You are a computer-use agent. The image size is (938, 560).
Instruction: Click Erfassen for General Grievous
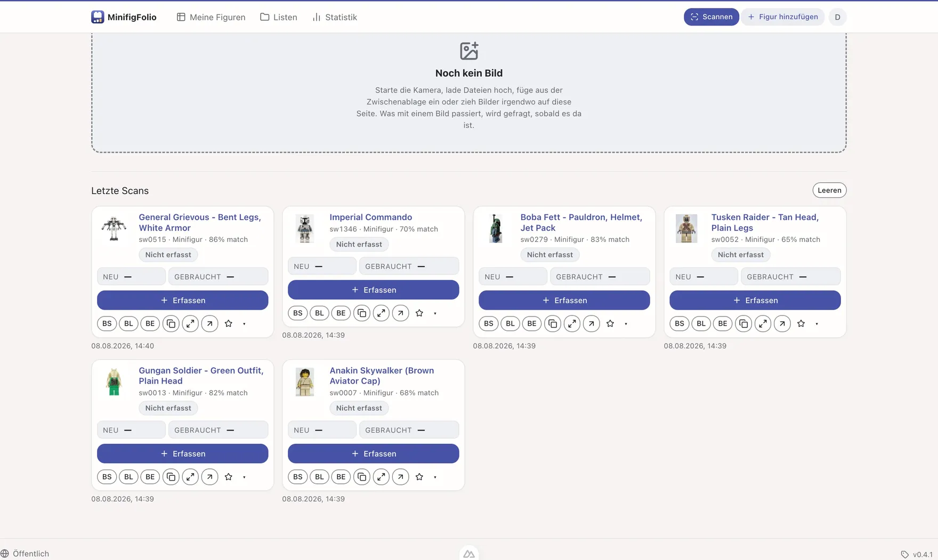click(183, 300)
